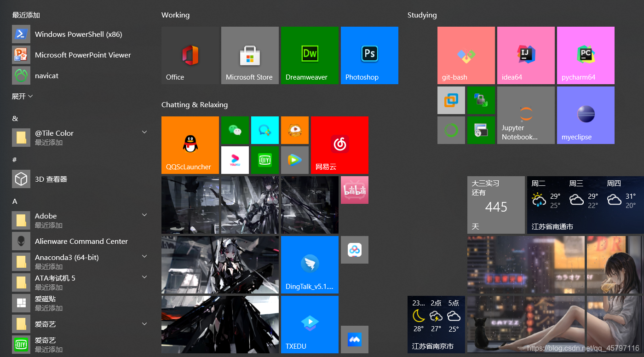This screenshot has height=357, width=644.
Task: Open Windows PowerShell (x86) from the list
Action: [x=80, y=34]
